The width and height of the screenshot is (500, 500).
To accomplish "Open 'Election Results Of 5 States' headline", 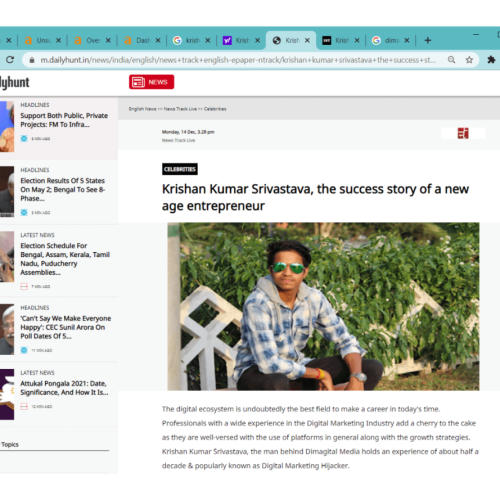I will pyautogui.click(x=63, y=189).
